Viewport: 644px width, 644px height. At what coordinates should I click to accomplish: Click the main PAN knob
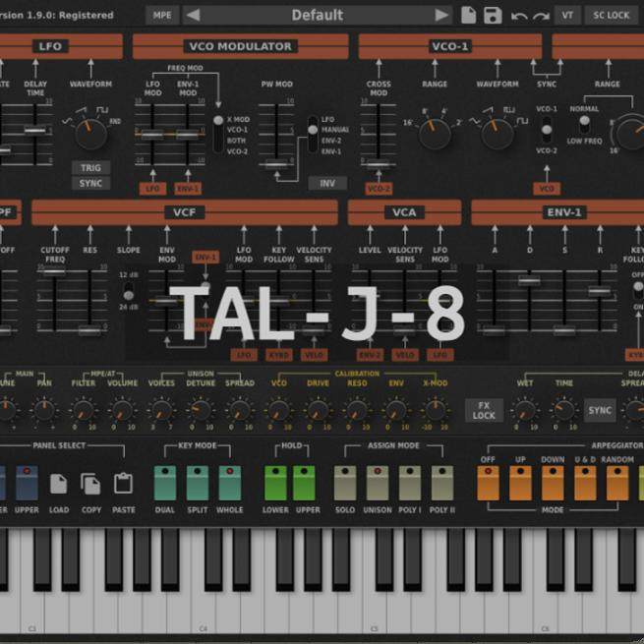click(44, 410)
